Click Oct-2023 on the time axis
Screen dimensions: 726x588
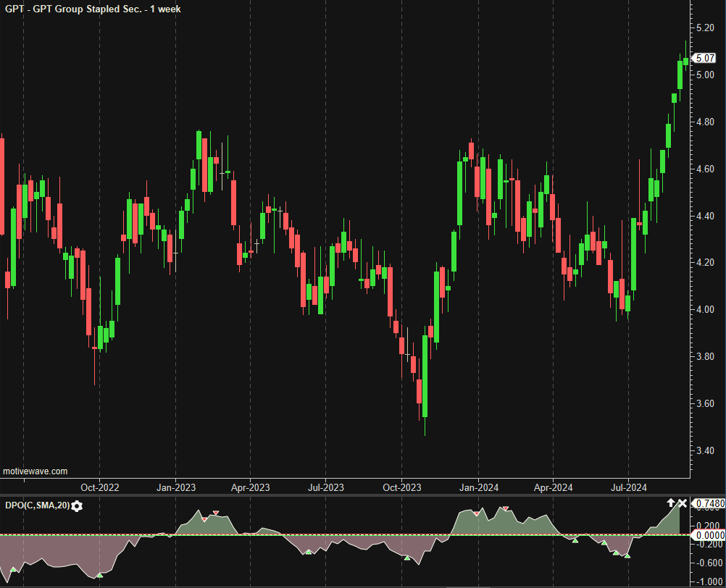click(401, 487)
